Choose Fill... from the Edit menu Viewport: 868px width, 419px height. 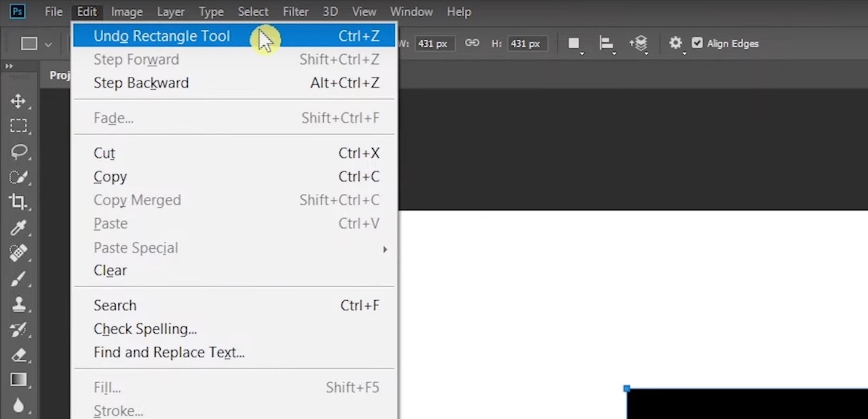point(234,388)
